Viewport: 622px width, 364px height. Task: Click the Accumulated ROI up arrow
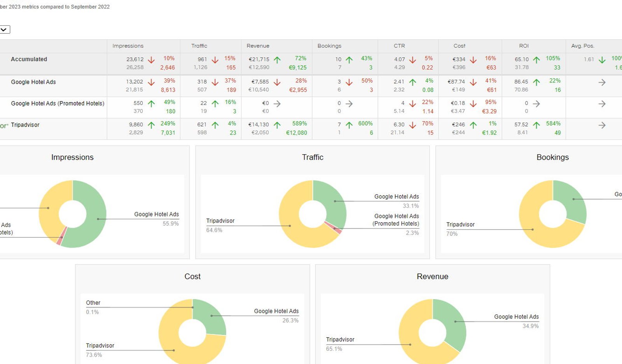(536, 60)
